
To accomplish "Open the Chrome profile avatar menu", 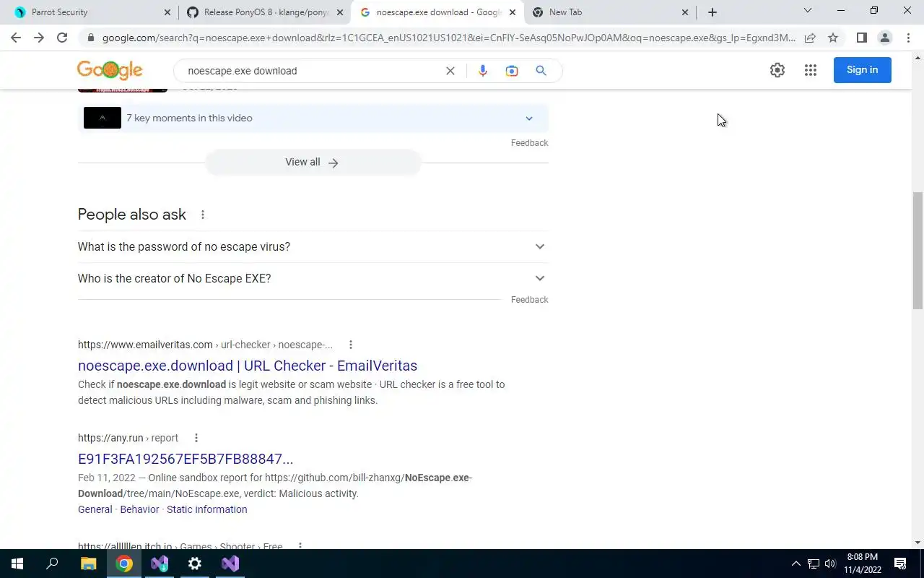I will pos(884,38).
